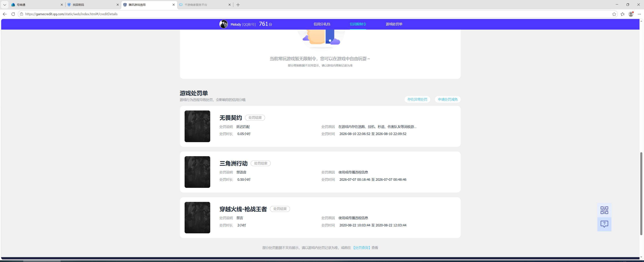Image resolution: width=644 pixels, height=262 pixels.
Task: Switch to the 号商通 browser tab
Action: pos(37,5)
